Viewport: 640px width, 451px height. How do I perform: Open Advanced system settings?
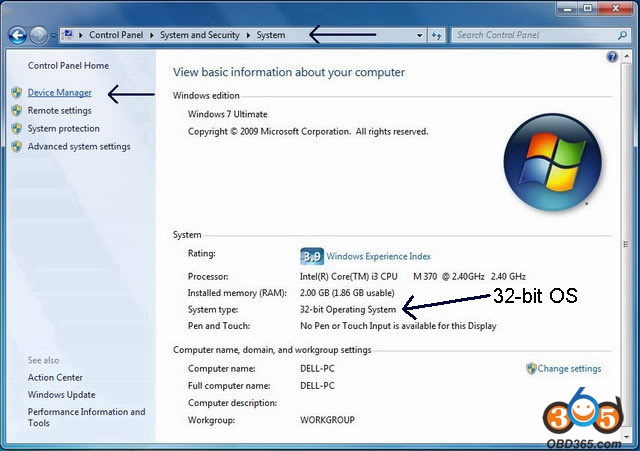[x=79, y=147]
